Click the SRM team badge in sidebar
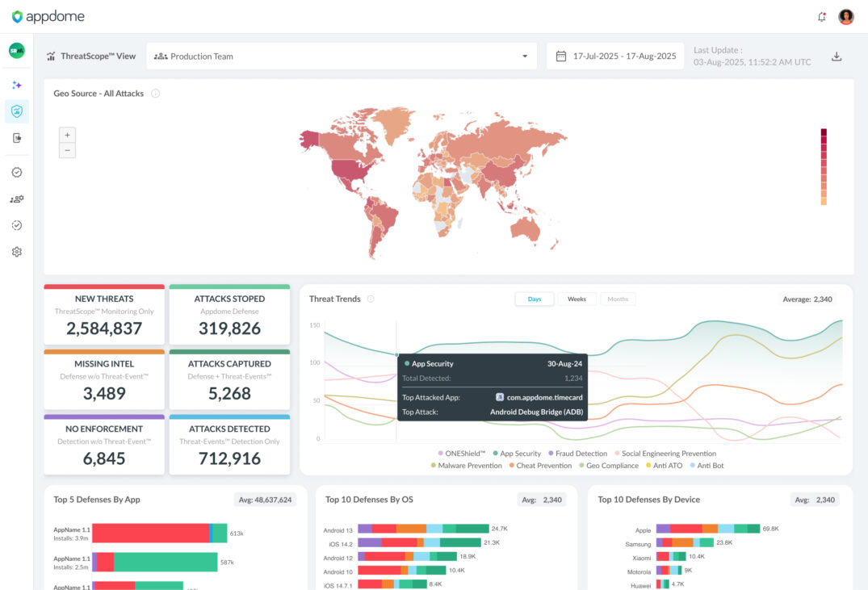 click(17, 50)
